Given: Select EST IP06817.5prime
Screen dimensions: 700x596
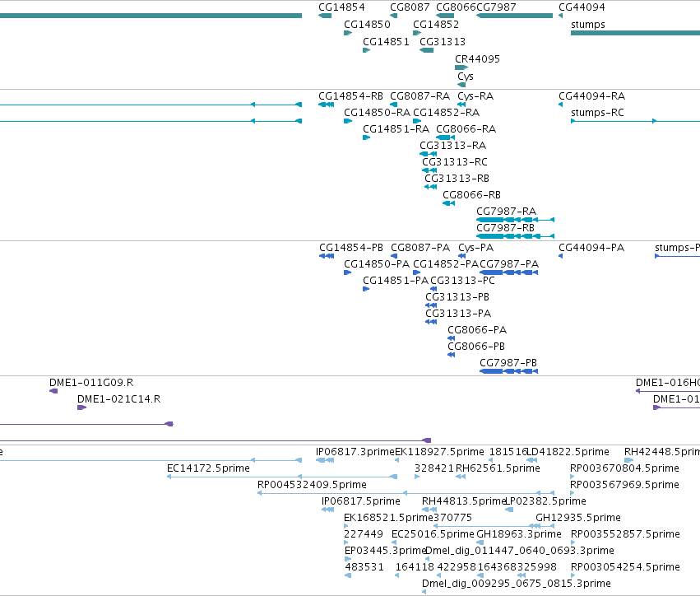Looking at the screenshot, I should coord(361,501).
